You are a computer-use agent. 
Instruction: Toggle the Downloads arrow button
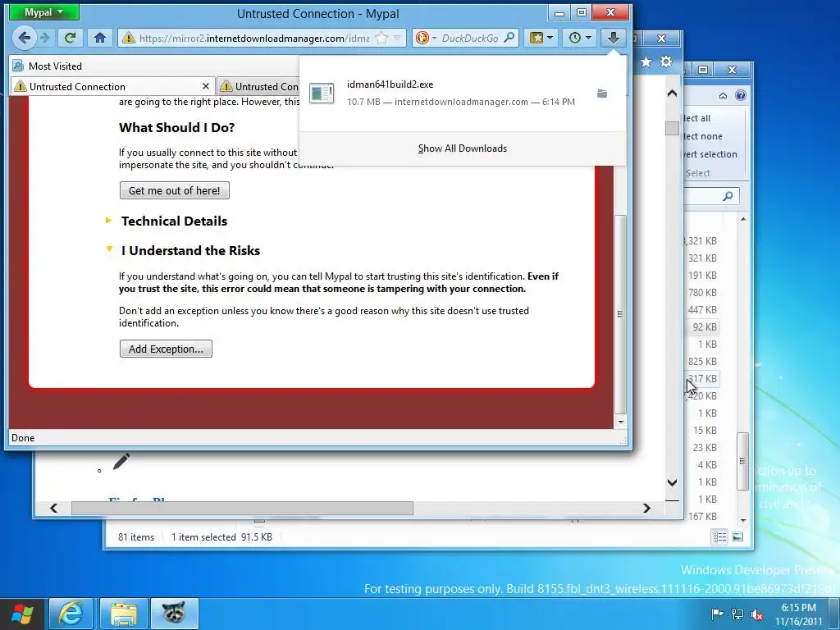point(614,38)
